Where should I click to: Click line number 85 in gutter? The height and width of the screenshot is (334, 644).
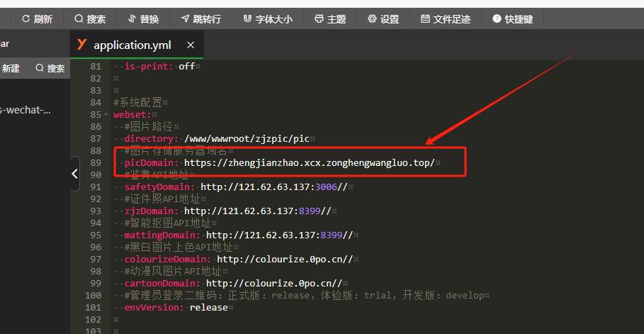pyautogui.click(x=95, y=115)
